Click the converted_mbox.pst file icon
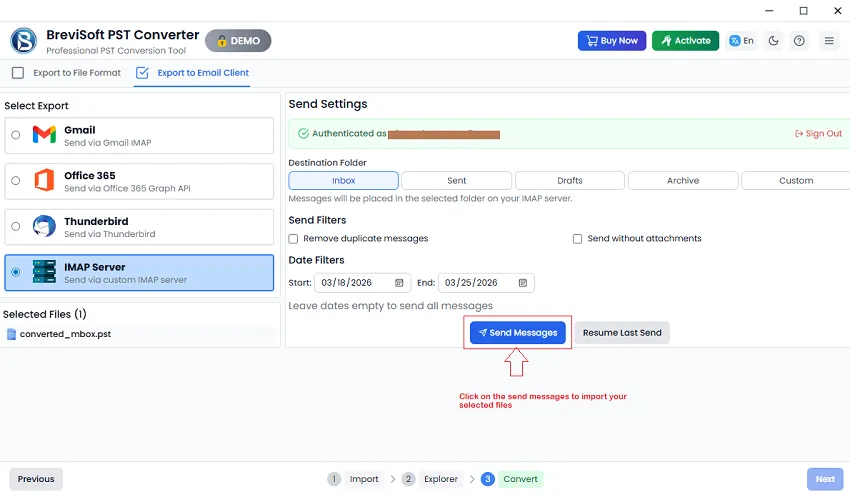 coord(11,334)
